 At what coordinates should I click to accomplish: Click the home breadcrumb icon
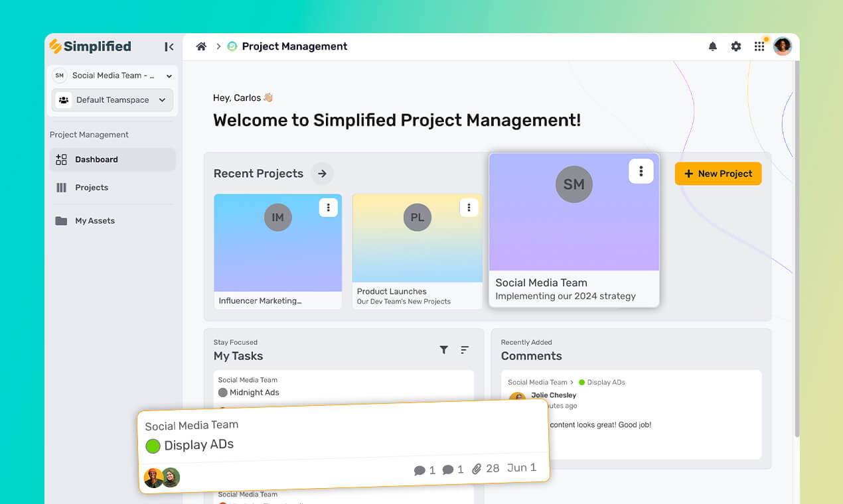[x=201, y=46]
